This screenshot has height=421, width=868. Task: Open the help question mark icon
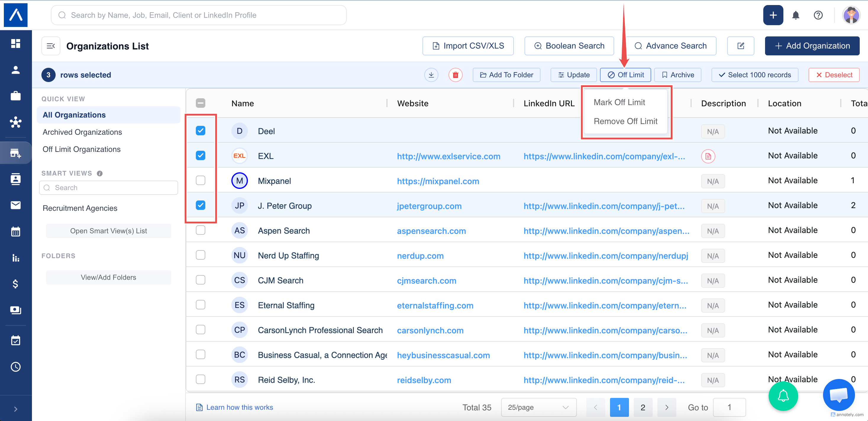(x=818, y=15)
